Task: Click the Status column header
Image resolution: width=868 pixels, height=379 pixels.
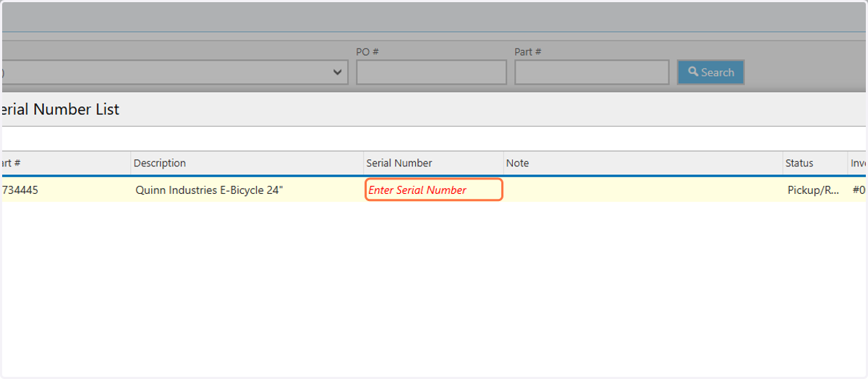Action: click(x=815, y=163)
